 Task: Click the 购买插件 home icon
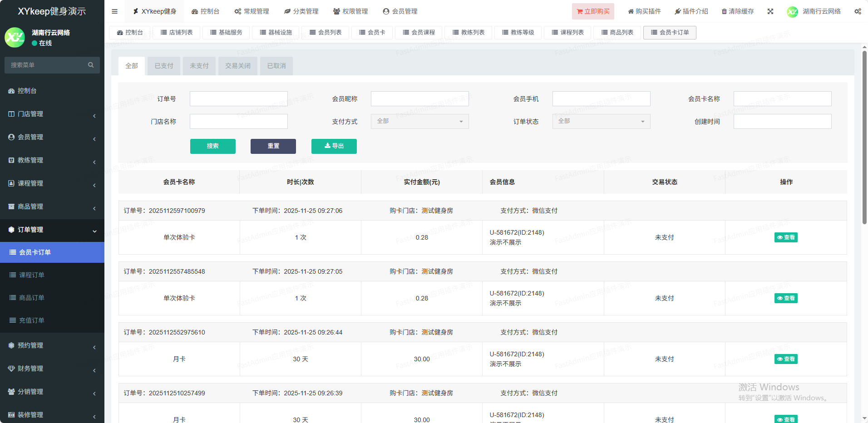(631, 11)
